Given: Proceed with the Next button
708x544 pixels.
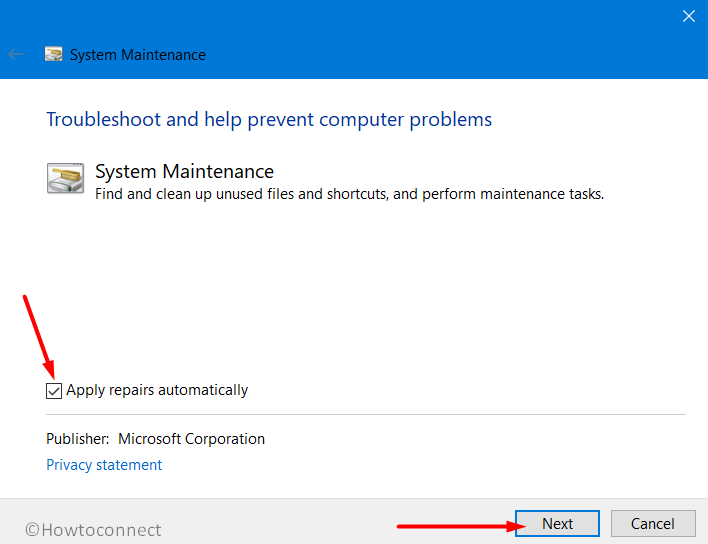Looking at the screenshot, I should (x=557, y=524).
